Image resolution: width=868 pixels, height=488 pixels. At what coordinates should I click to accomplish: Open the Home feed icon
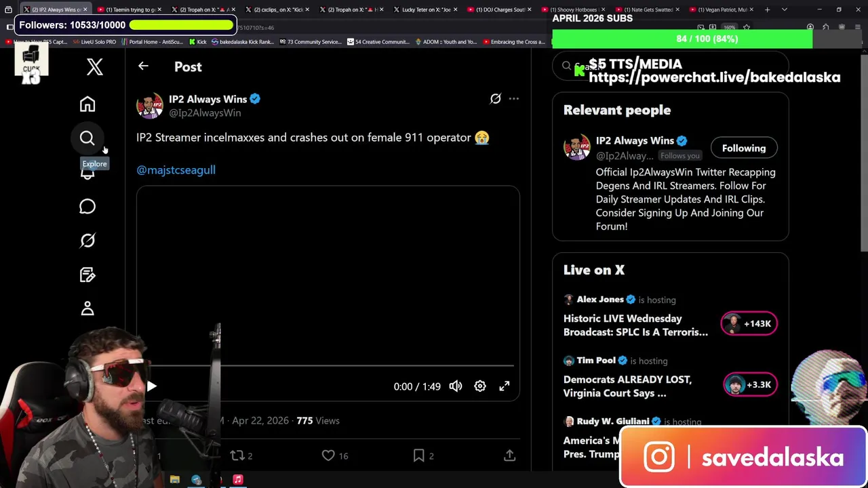click(x=87, y=104)
